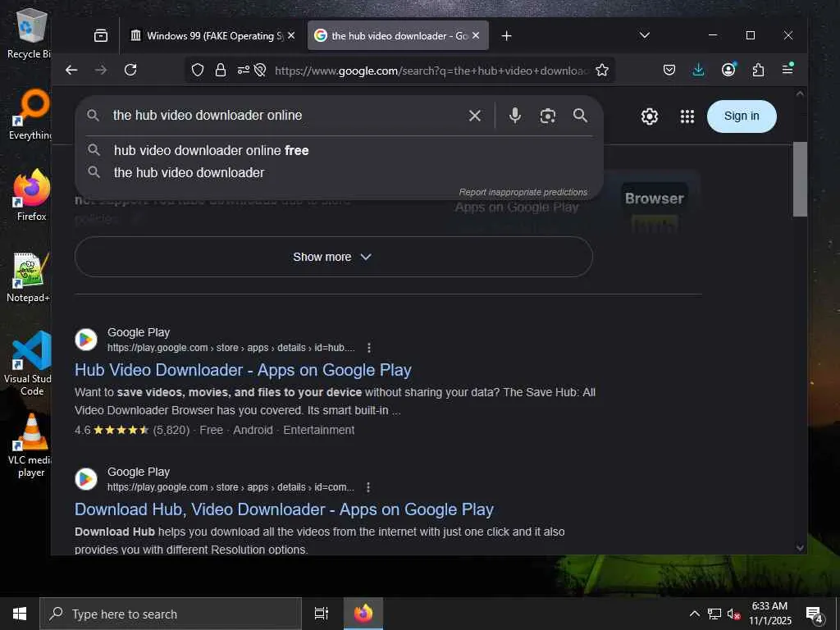This screenshot has height=630, width=840.
Task: Show hidden system tray icons
Action: tap(694, 614)
